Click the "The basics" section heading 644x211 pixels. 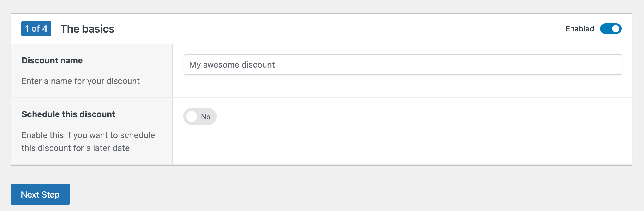click(x=87, y=29)
